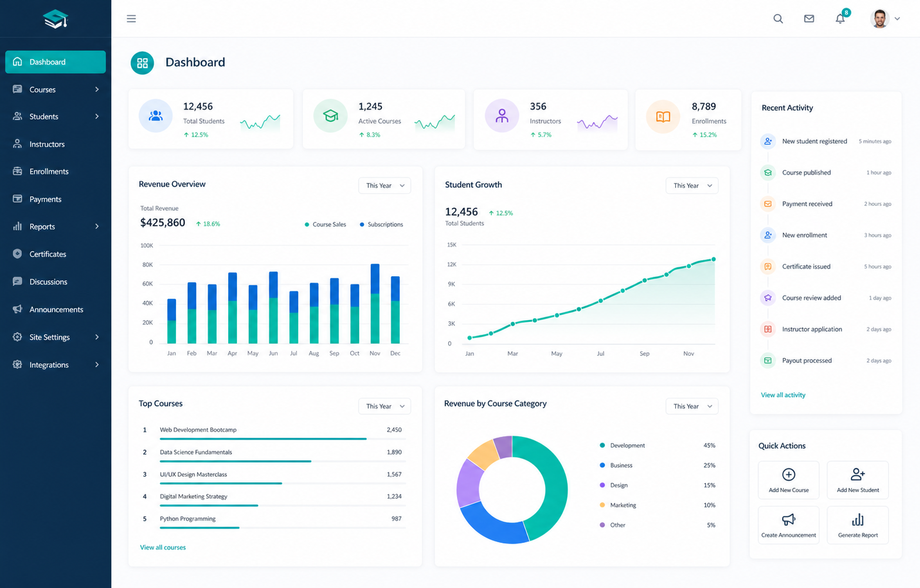Click the Students sidebar icon
Image resolution: width=920 pixels, height=588 pixels.
(18, 116)
